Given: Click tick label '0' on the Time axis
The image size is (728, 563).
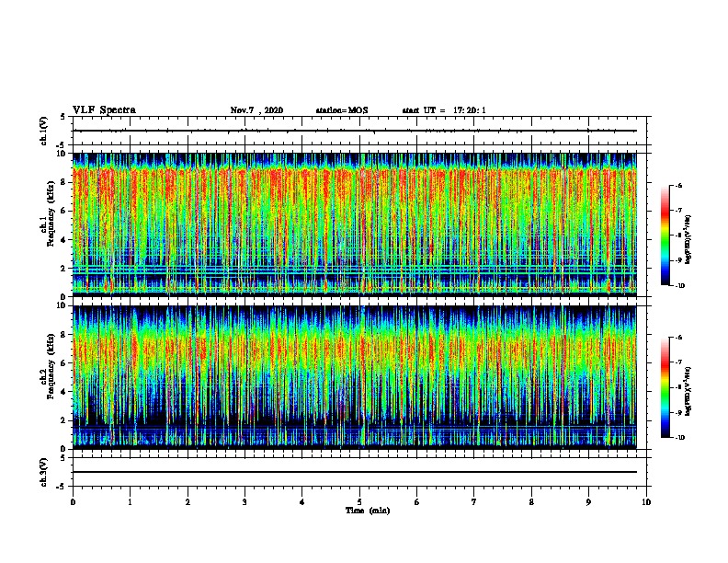Looking at the screenshot, I should click(73, 502).
